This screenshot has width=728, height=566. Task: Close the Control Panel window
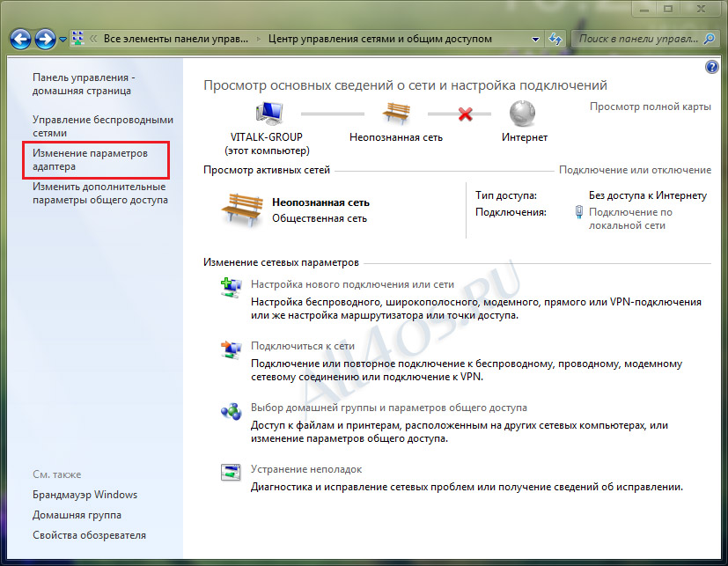tap(701, 9)
